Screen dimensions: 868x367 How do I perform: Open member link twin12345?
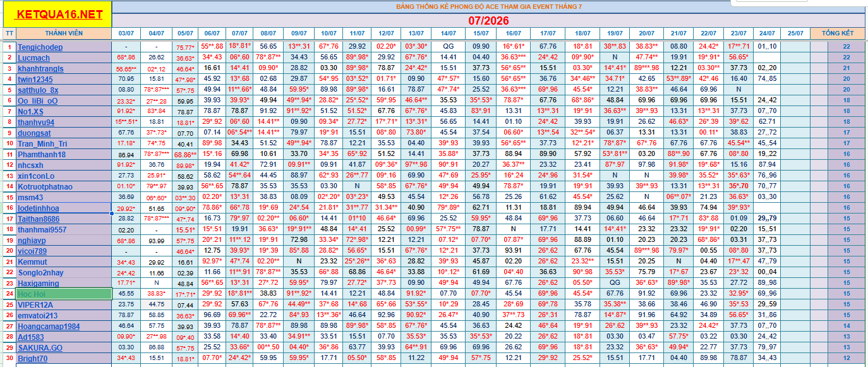[35, 79]
